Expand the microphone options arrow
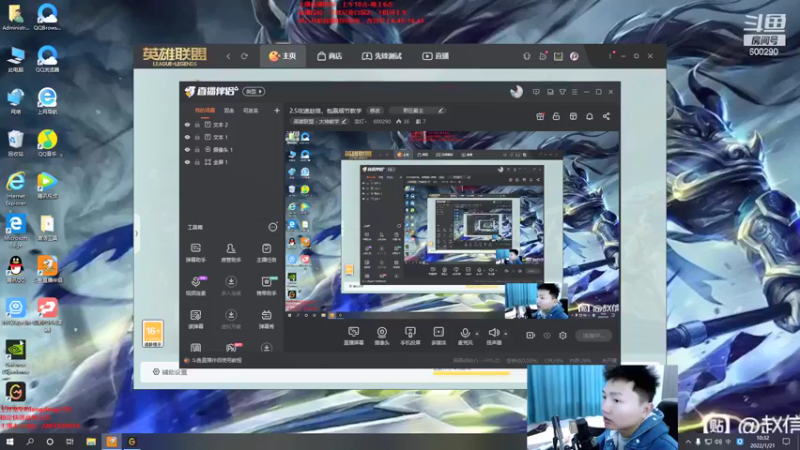 pos(477,334)
